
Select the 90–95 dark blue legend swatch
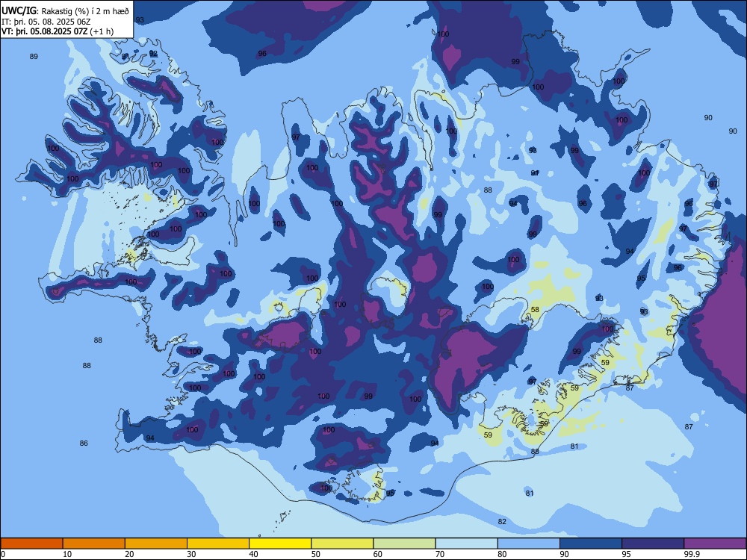point(591,544)
